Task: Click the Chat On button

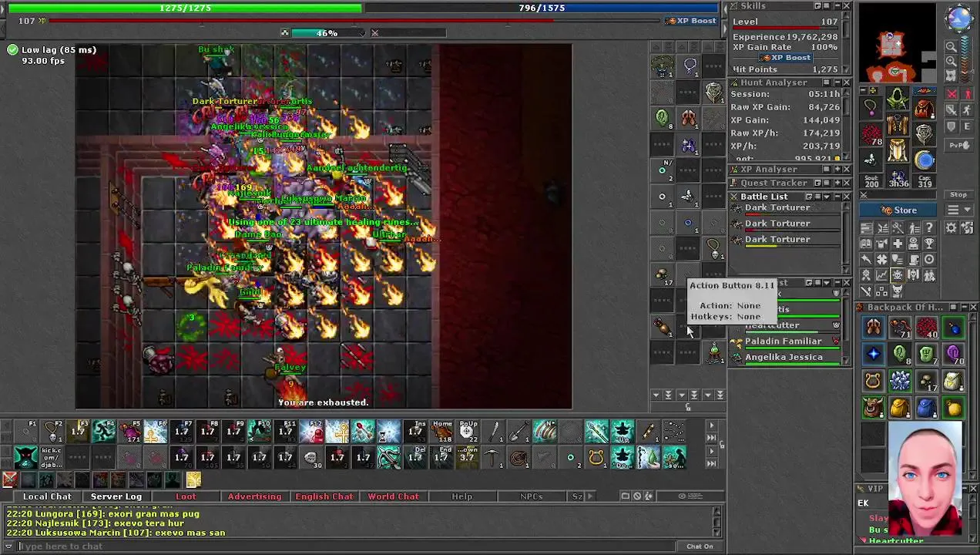Action: pyautogui.click(x=700, y=547)
